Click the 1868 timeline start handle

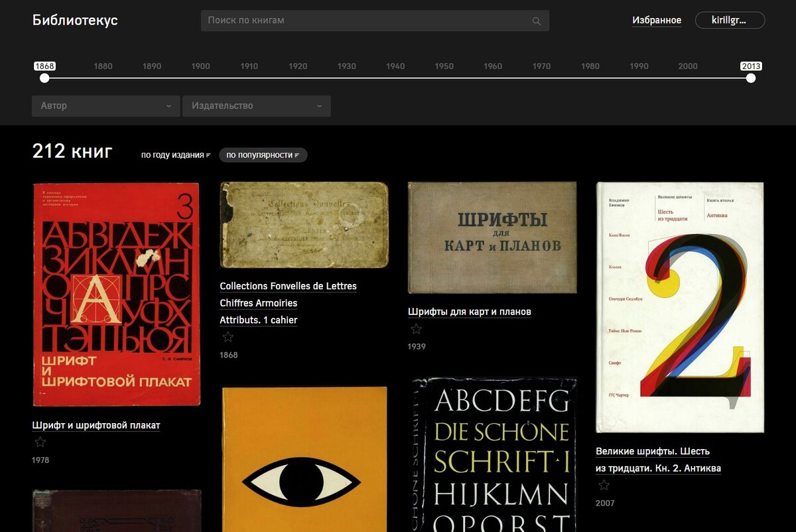tap(44, 78)
